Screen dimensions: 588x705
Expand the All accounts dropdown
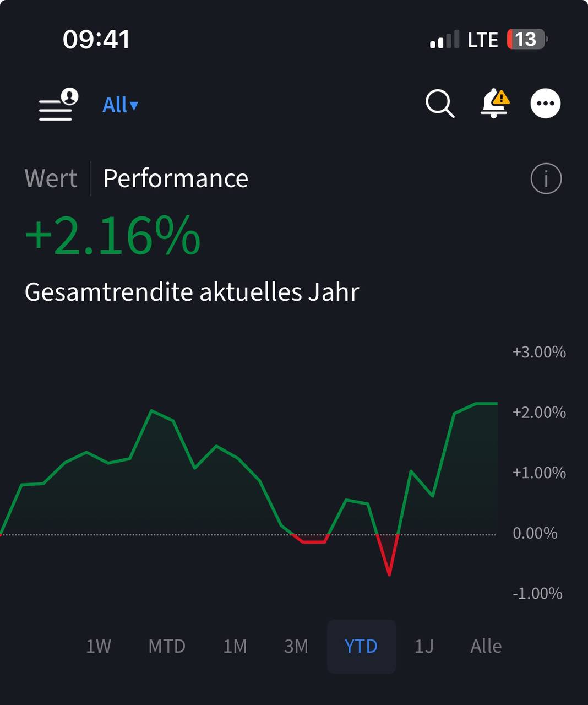click(x=120, y=105)
